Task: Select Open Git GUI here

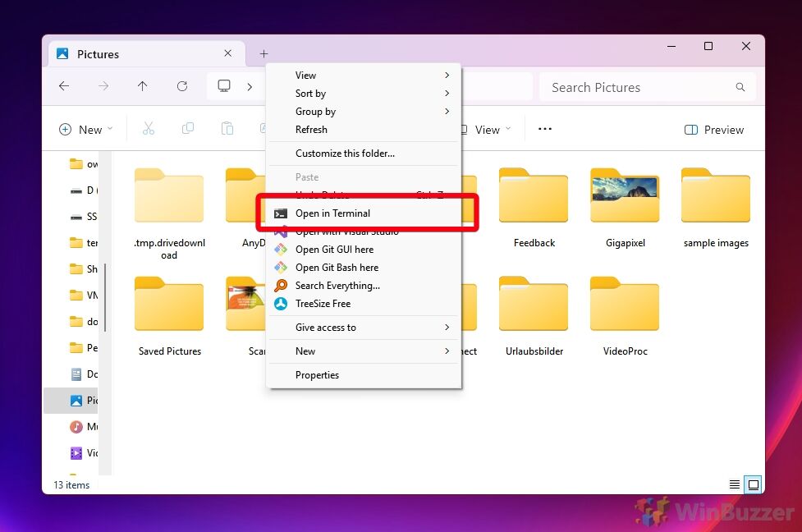Action: click(x=364, y=250)
